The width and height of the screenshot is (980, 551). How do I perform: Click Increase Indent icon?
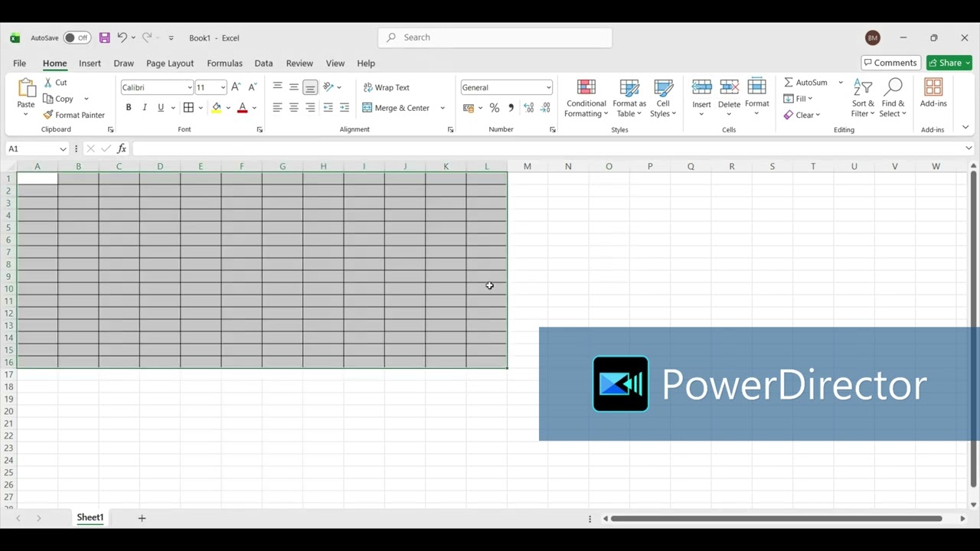point(345,108)
